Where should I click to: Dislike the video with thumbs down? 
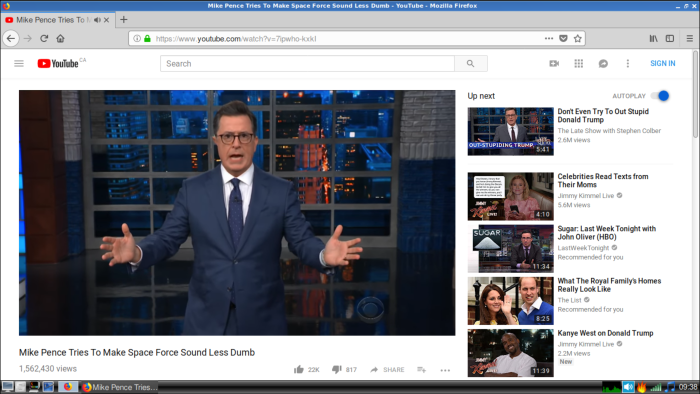337,369
